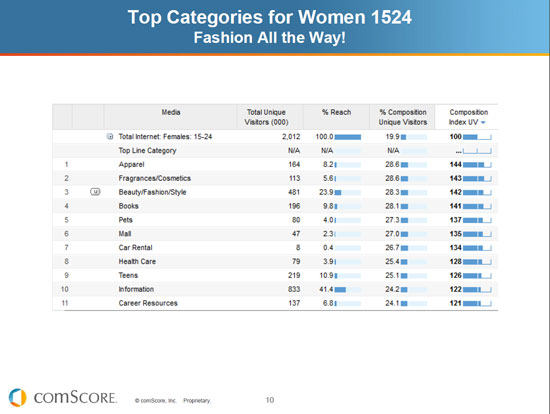Click the Mall category

pos(125,234)
